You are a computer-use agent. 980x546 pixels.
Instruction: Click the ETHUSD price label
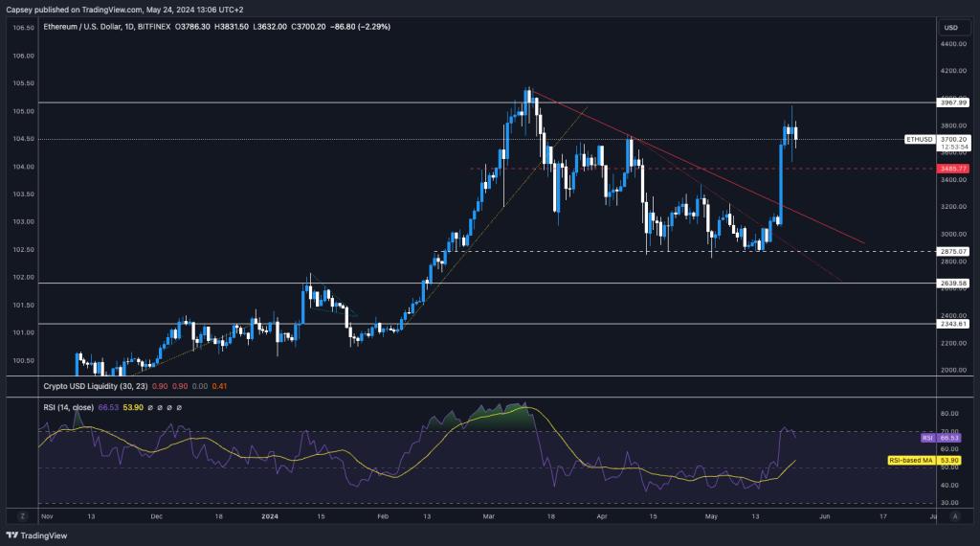(x=922, y=139)
